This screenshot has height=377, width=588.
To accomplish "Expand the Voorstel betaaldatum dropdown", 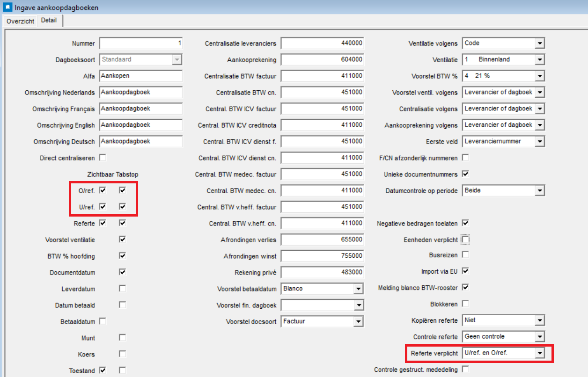I will [358, 289].
